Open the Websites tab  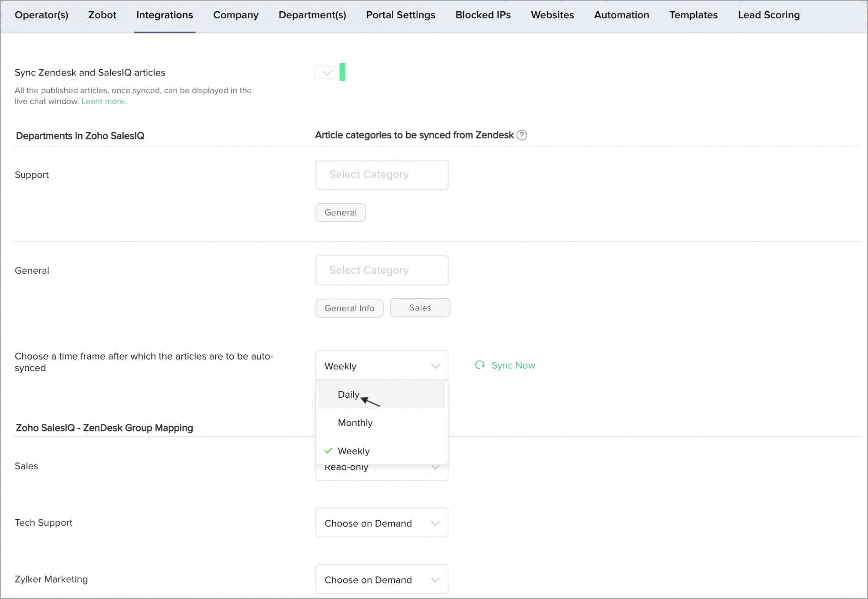(x=552, y=15)
